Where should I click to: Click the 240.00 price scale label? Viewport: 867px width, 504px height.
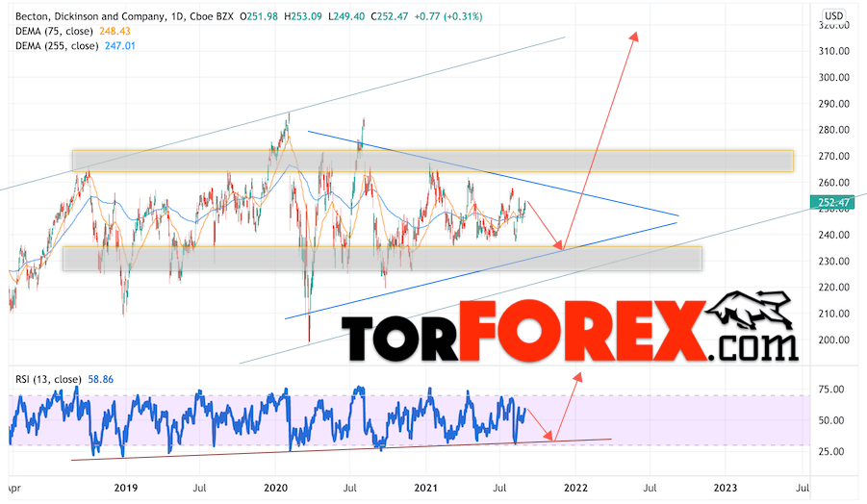pos(834,235)
